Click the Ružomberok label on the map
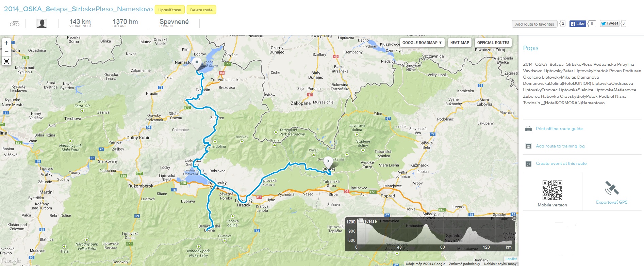Viewport: 644px width, 266px height. (141, 186)
